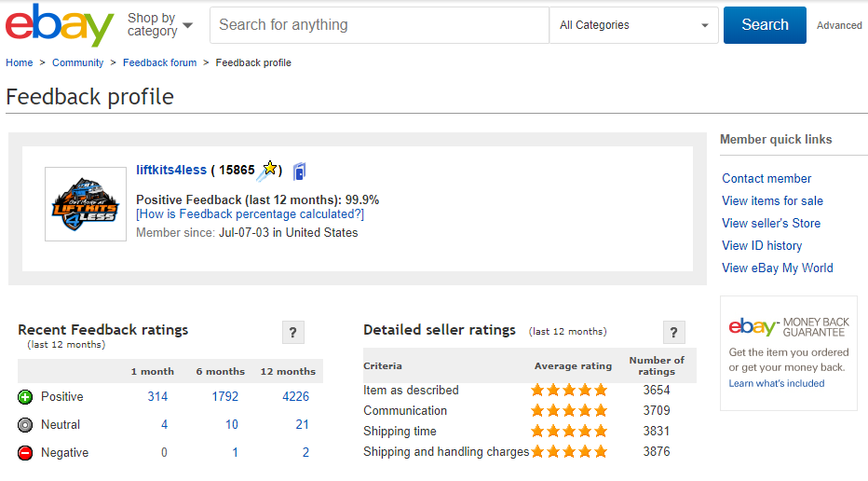Select the 3709 ratings count
The image size is (868, 481).
point(657,411)
